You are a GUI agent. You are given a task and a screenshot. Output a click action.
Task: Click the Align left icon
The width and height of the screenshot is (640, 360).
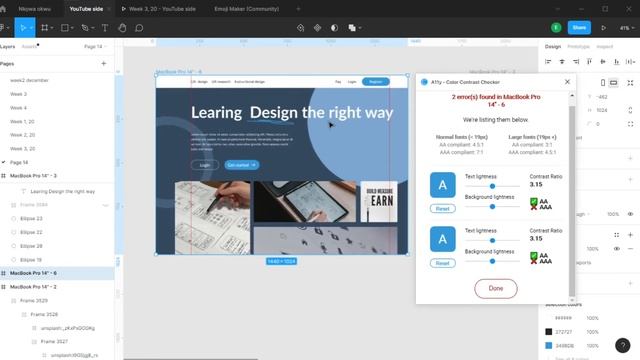coord(548,62)
